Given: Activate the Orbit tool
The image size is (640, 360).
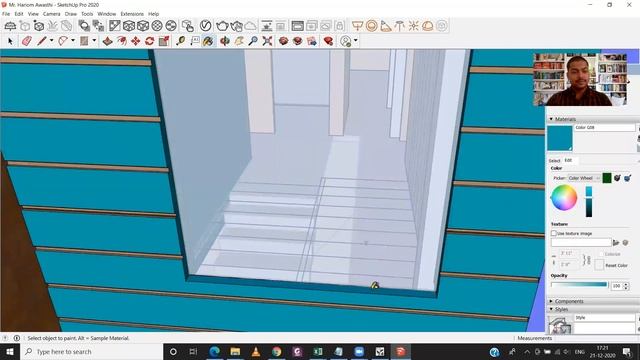Looking at the screenshot, I should tap(225, 41).
